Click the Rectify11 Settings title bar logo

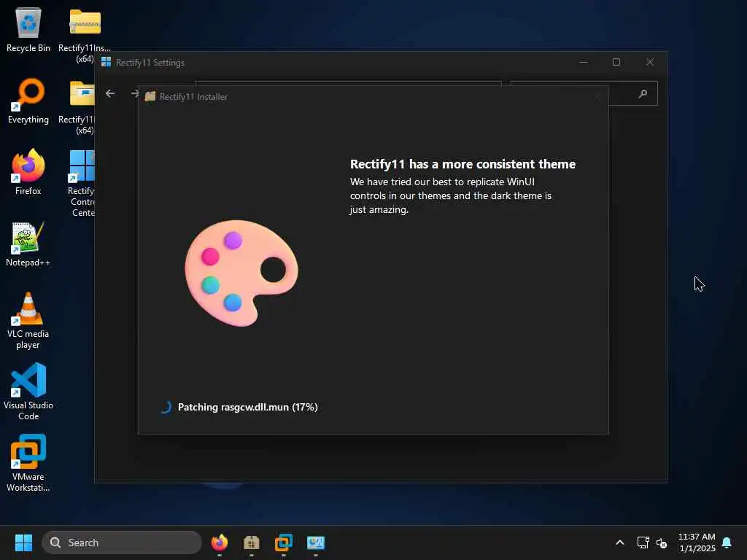[107, 63]
